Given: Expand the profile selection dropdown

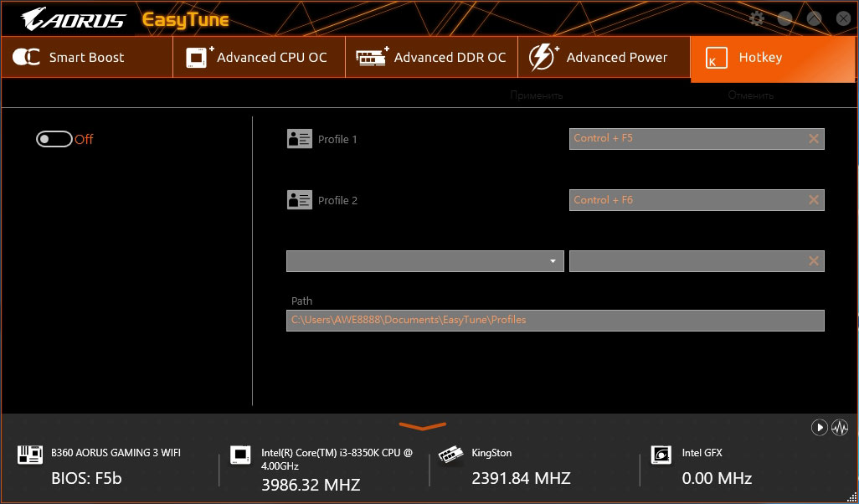Looking at the screenshot, I should [425, 261].
